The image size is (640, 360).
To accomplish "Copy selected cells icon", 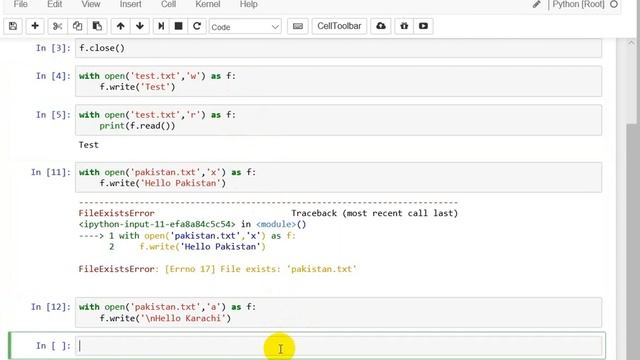I will point(77,26).
